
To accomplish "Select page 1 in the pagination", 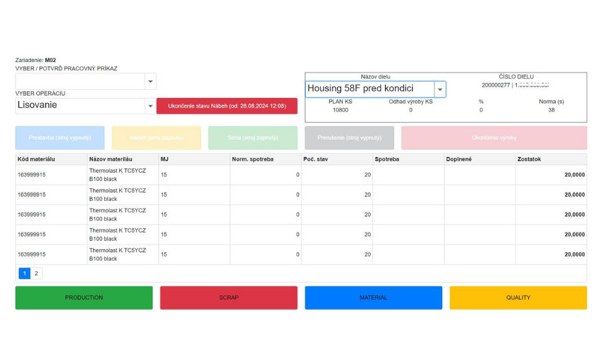I will click(x=24, y=274).
